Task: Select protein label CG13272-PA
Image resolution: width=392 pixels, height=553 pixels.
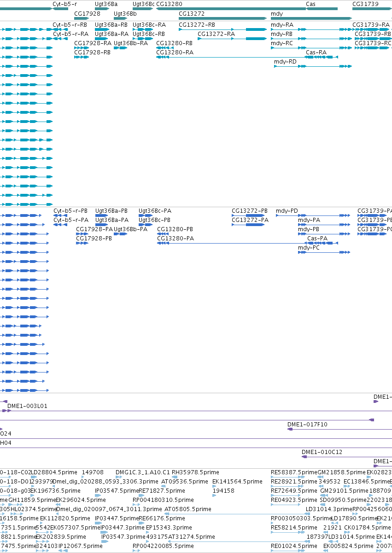Action: 250,220
